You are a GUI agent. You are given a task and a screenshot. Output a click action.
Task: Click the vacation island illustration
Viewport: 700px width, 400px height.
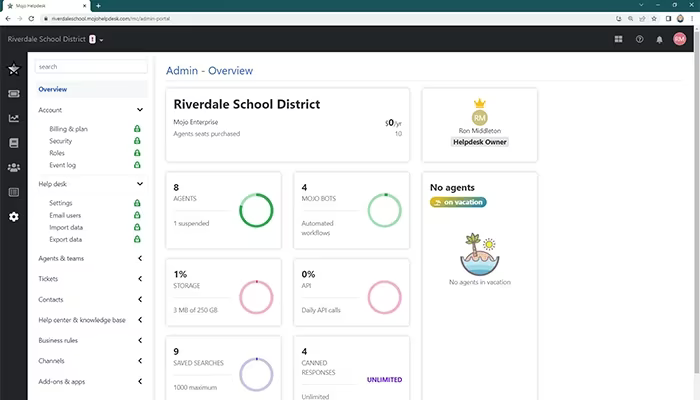point(479,254)
